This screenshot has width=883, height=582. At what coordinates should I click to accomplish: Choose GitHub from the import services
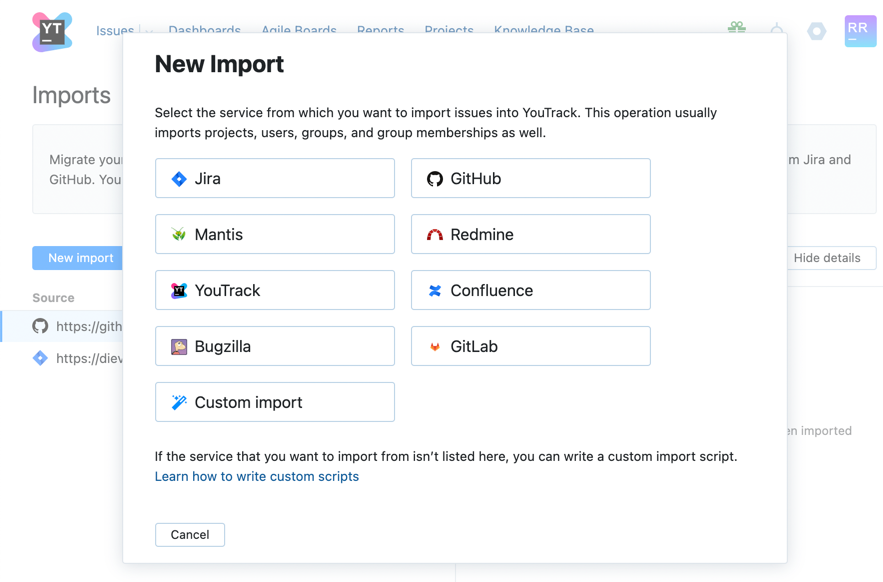pyautogui.click(x=530, y=178)
